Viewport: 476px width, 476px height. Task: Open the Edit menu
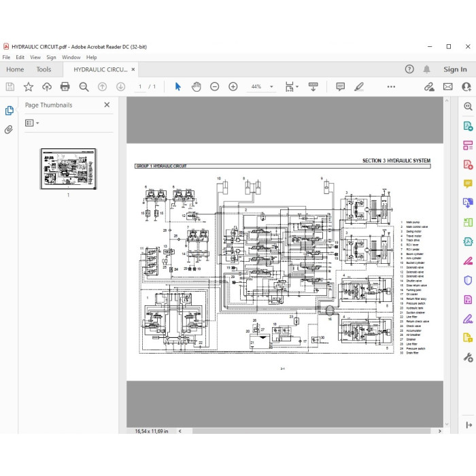(x=20, y=57)
